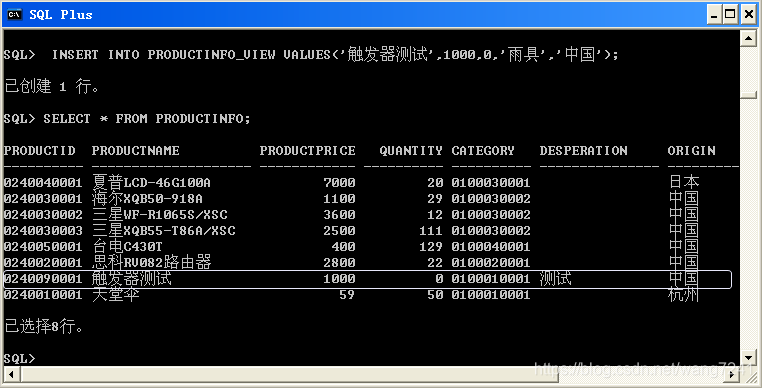
Task: Click the ORIGIN column header
Action: [x=691, y=151]
